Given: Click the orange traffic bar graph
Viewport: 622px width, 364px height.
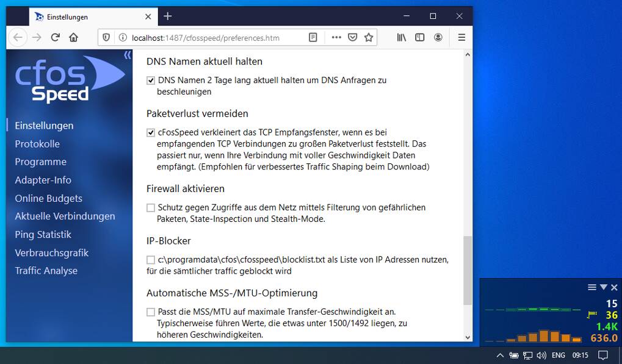Looking at the screenshot, I should tap(533, 336).
